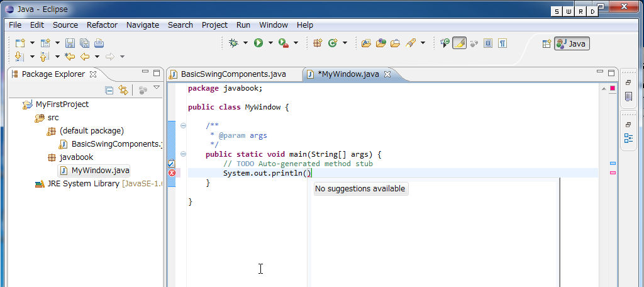Click the Print icon in toolbar
644x287 pixels.
pyautogui.click(x=99, y=43)
